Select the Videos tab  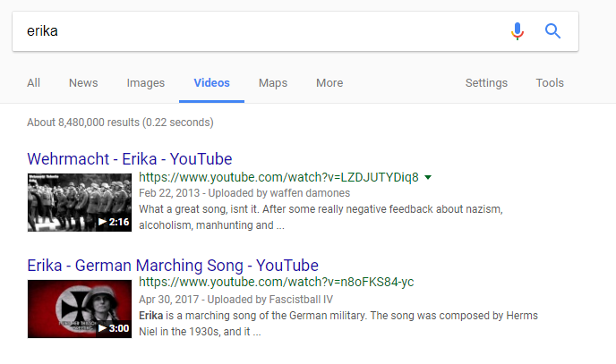pos(211,83)
